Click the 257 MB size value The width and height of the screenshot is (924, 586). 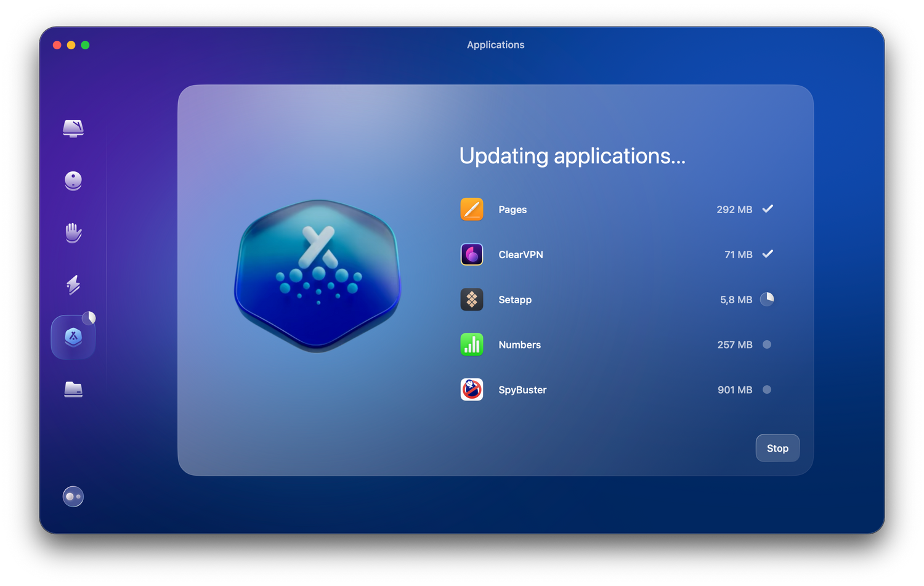735,344
